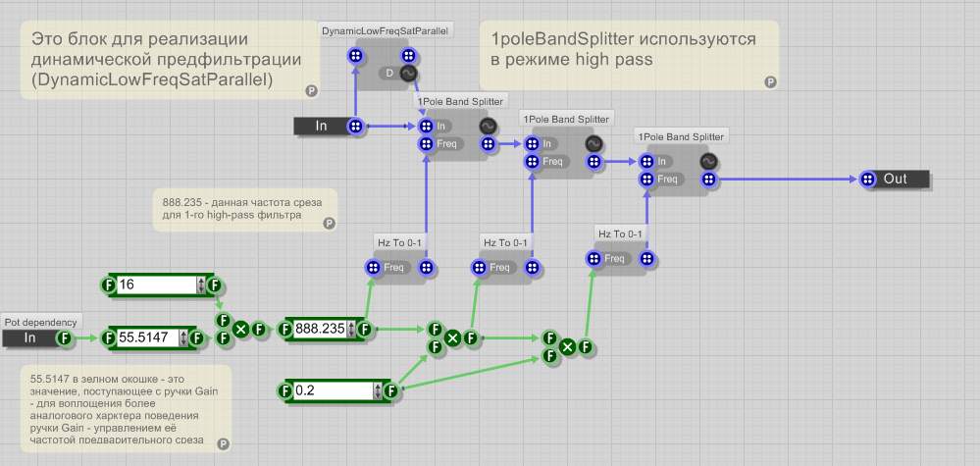980x466 pixels.
Task: Click output connector of first Hz To 0-1
Action: coord(426,268)
